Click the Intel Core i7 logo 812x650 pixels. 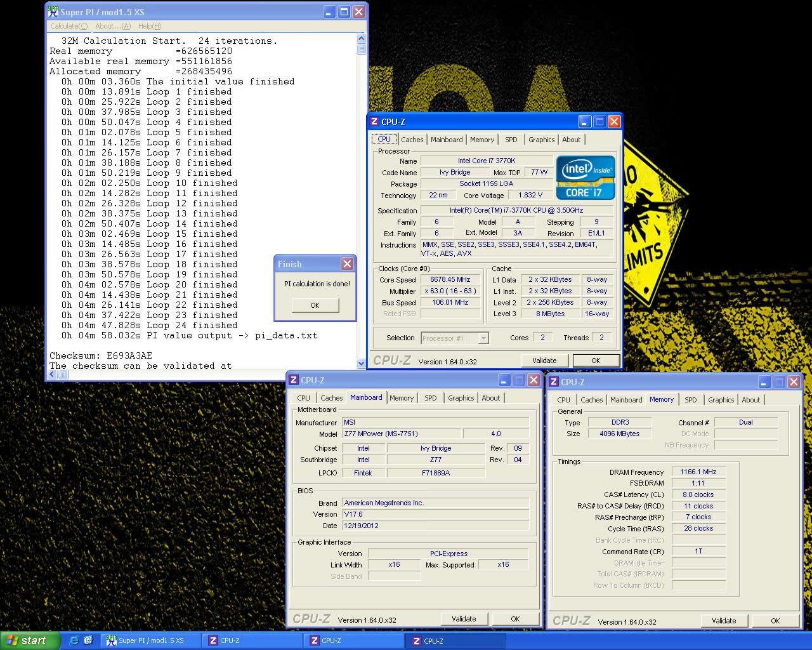click(x=586, y=178)
